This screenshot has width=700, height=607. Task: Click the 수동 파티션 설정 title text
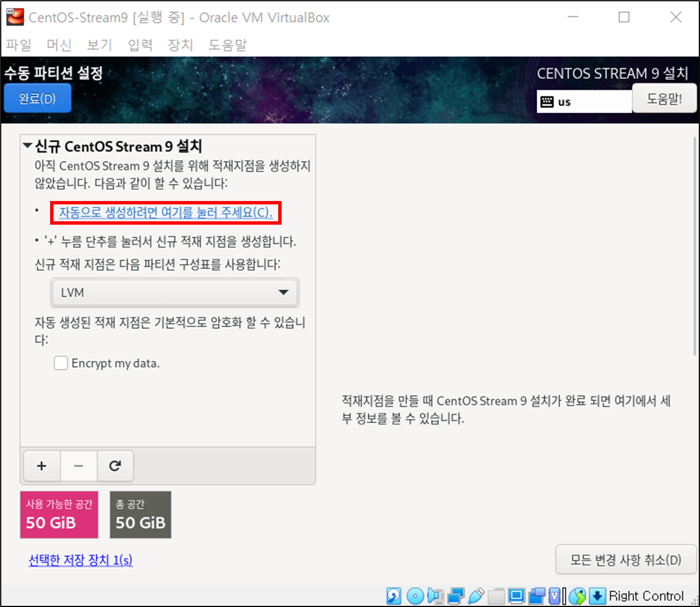click(53, 73)
